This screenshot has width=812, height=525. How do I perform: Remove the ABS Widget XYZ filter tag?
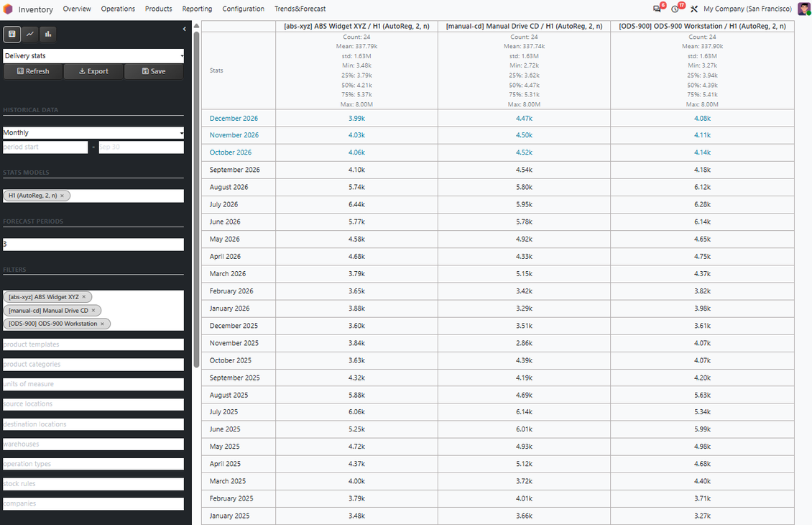(84, 297)
